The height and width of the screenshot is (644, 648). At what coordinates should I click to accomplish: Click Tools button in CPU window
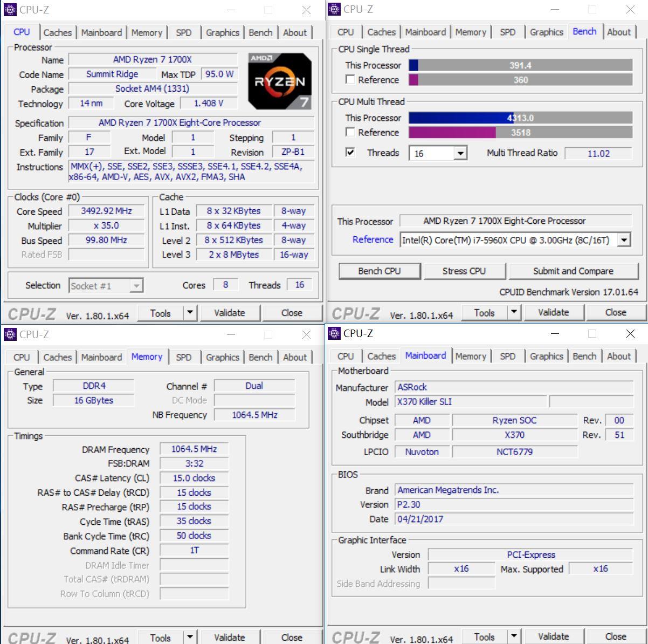161,313
